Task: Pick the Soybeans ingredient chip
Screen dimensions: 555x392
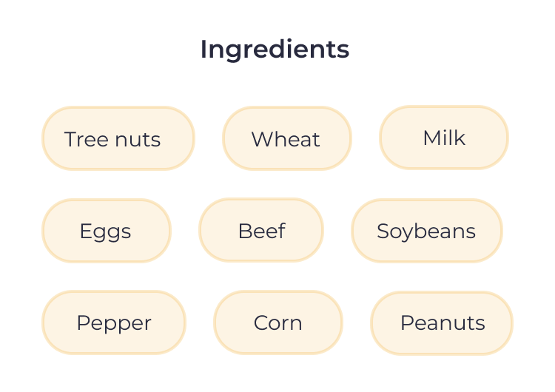Action: coord(426,231)
